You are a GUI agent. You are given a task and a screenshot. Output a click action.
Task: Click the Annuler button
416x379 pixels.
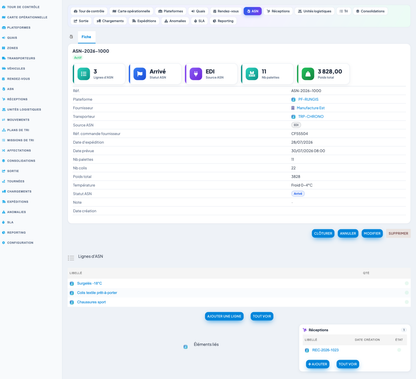348,234
